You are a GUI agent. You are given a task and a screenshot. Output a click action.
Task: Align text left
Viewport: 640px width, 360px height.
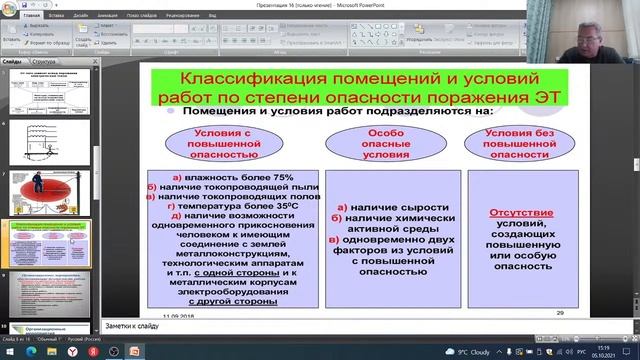[226, 41]
